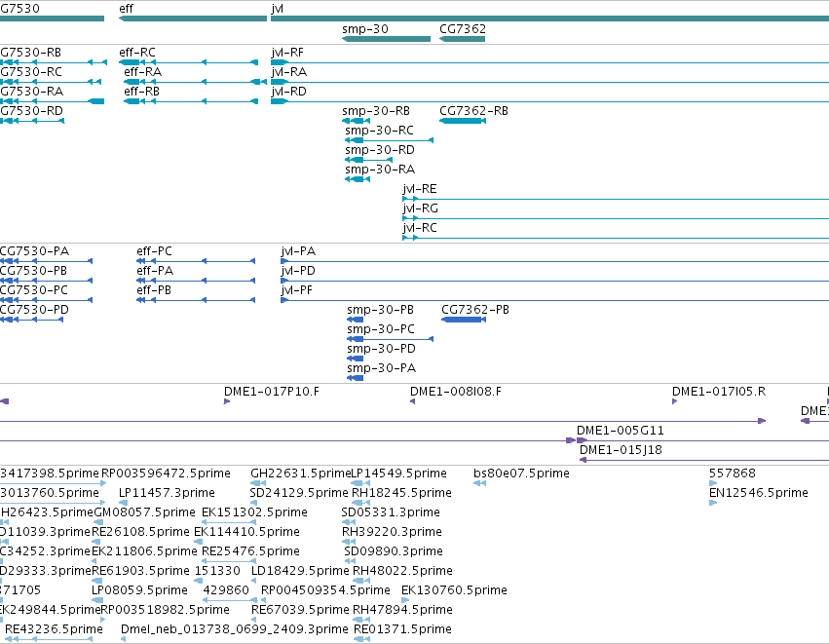829x644 pixels.
Task: Select transcript smp-30-RB
Action: click(356, 121)
